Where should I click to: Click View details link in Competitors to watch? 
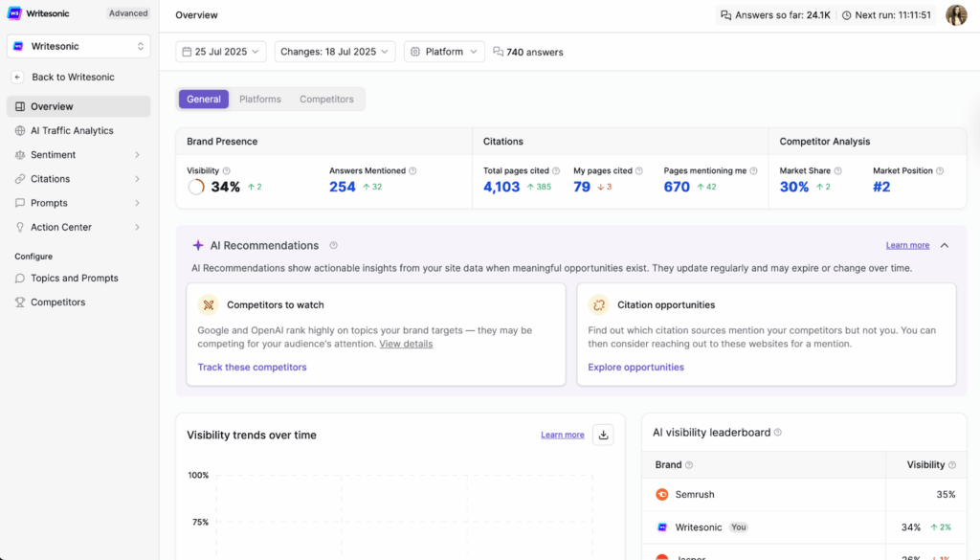tap(406, 344)
